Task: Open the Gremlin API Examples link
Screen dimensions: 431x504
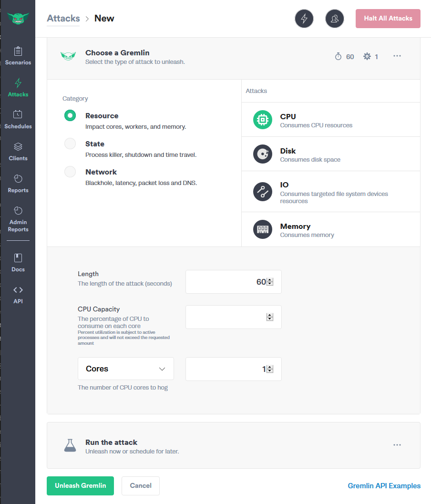Action: (x=384, y=486)
